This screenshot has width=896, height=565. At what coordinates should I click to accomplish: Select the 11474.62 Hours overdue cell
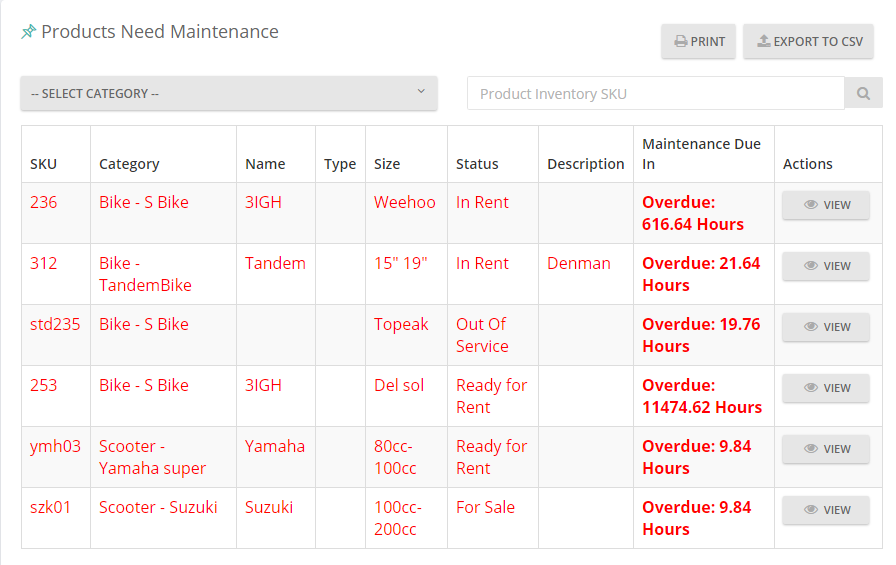703,396
